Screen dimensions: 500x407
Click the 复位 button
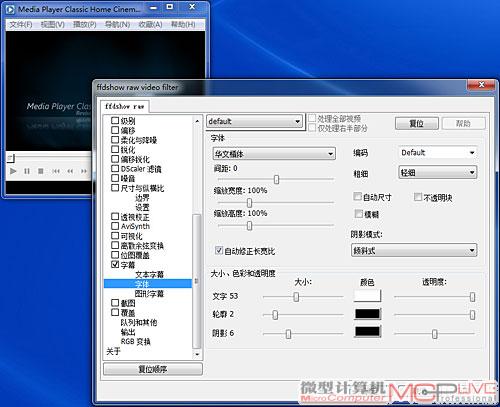pyautogui.click(x=417, y=124)
